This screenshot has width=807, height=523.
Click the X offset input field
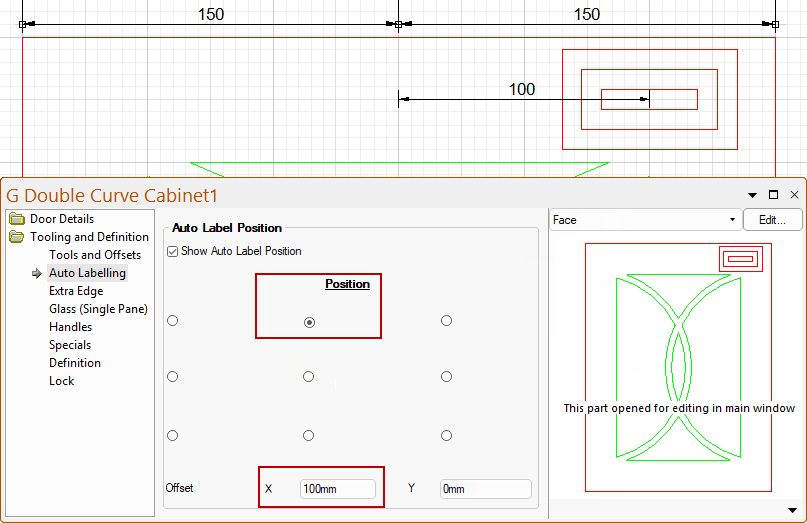(x=337, y=489)
